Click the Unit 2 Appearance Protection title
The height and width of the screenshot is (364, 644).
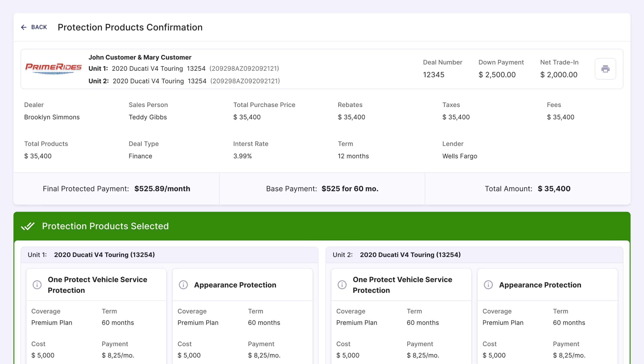click(540, 285)
